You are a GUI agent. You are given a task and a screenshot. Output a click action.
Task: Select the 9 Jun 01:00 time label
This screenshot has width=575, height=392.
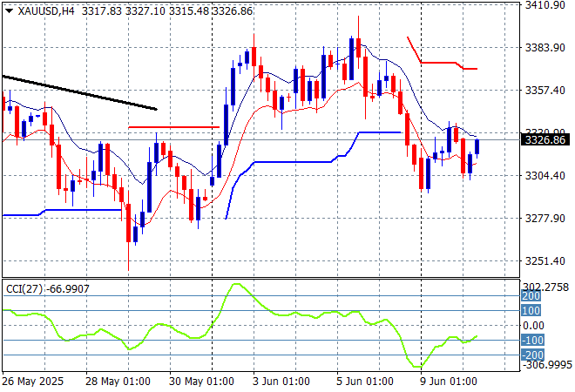click(x=449, y=382)
